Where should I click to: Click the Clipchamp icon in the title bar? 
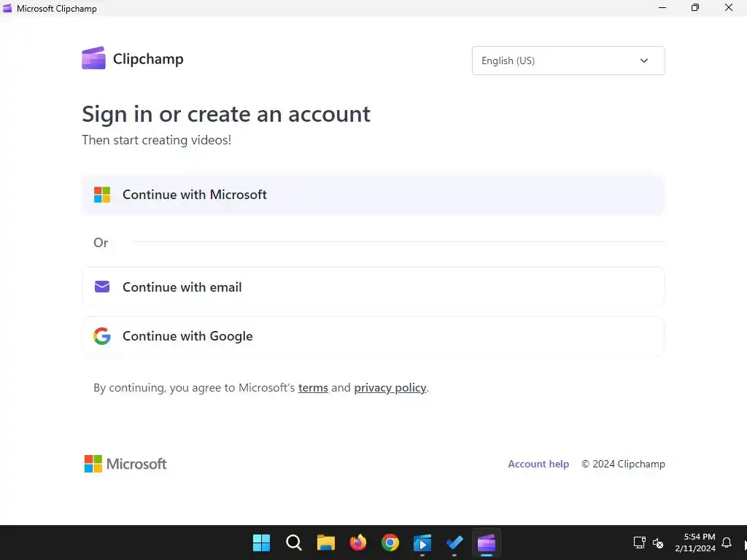click(x=7, y=8)
